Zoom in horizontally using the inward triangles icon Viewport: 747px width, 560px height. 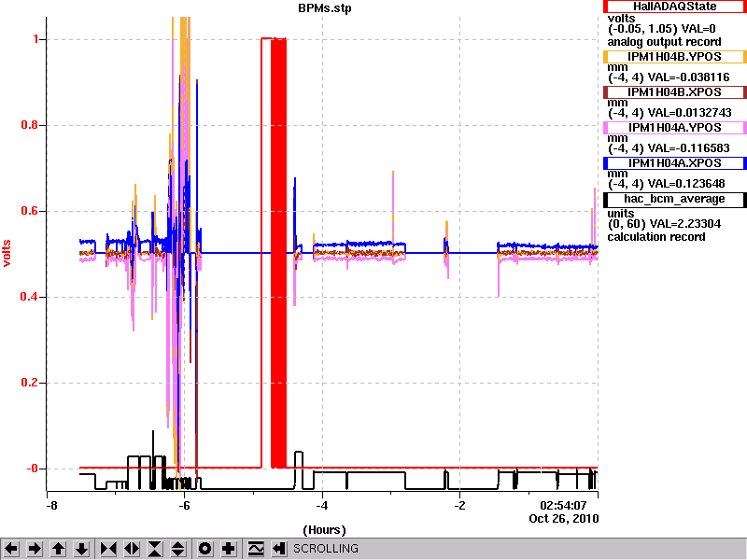[x=108, y=549]
